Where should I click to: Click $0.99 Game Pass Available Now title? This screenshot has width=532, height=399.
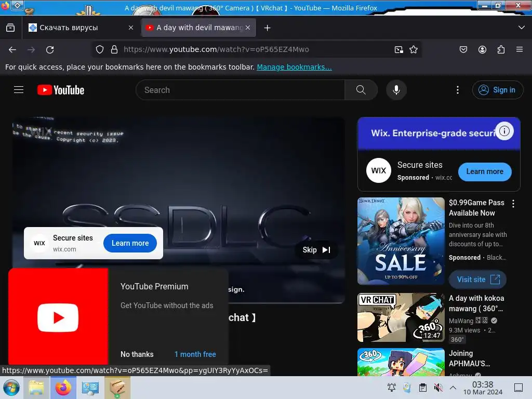tap(476, 208)
